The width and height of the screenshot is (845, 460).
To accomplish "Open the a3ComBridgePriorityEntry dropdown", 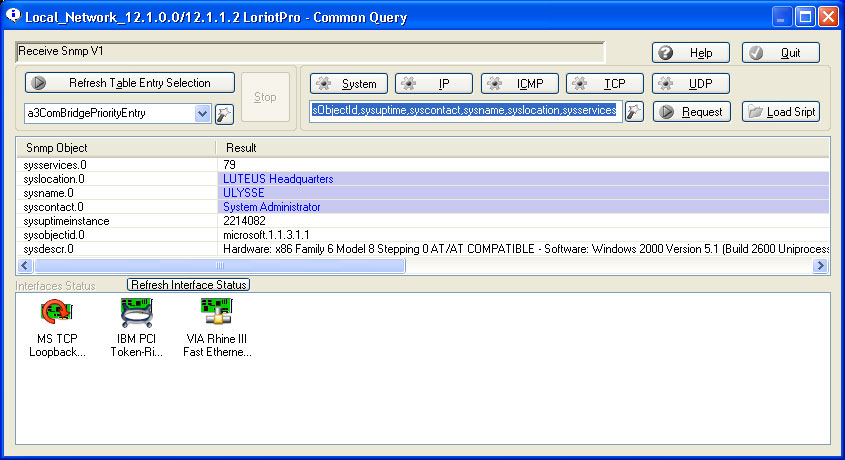I will [x=202, y=114].
